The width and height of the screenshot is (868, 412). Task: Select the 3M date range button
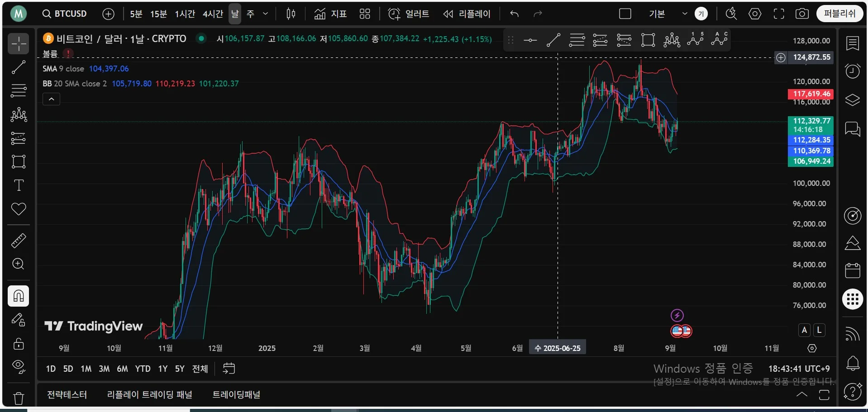(104, 369)
